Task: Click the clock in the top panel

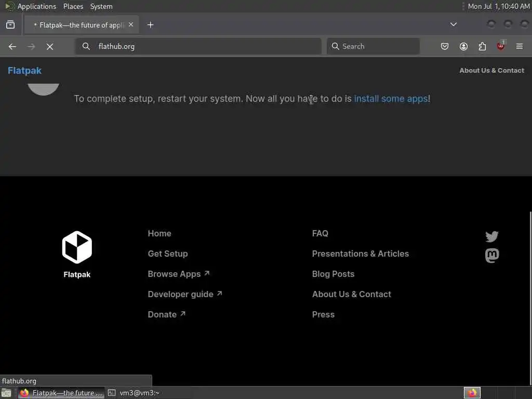Action: (x=498, y=6)
